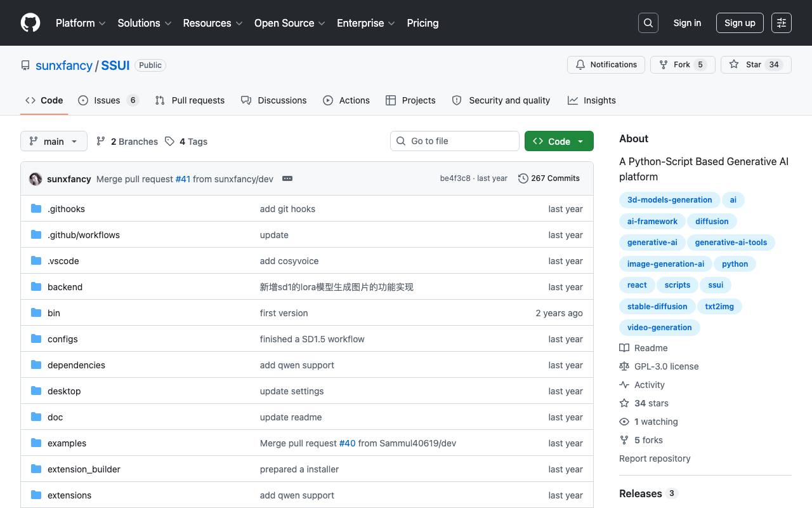Switch to the Actions tab
This screenshot has width=812, height=508.
click(x=346, y=100)
